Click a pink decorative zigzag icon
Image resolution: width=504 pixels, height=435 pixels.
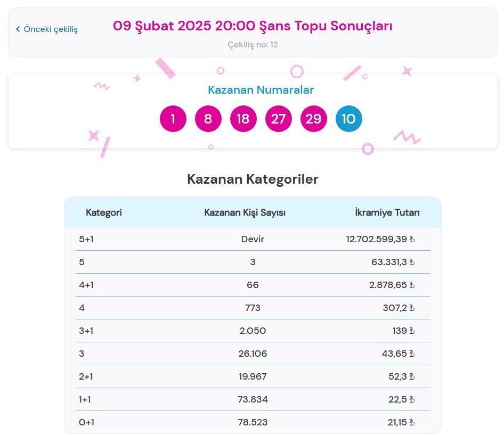100,87
